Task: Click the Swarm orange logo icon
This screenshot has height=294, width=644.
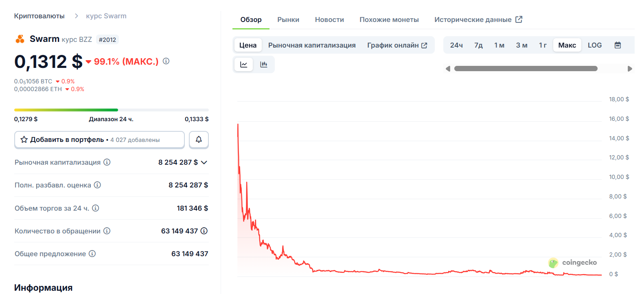Action: tap(20, 39)
